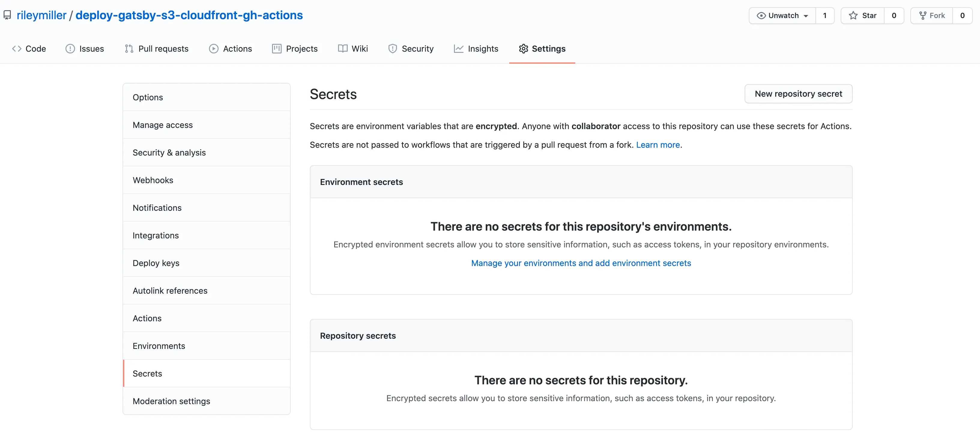This screenshot has height=442, width=980.
Task: Click the Insights graph icon
Action: [458, 48]
